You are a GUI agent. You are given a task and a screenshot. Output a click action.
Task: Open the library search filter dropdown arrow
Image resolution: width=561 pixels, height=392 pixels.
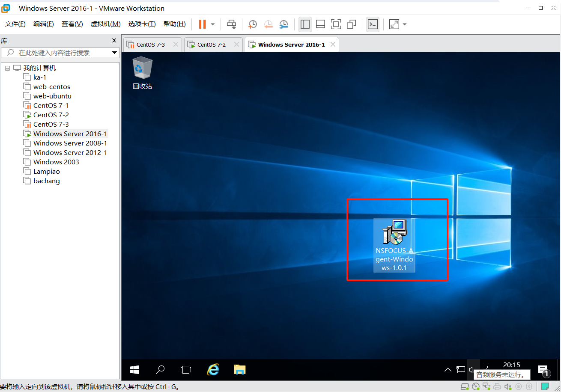pos(114,53)
